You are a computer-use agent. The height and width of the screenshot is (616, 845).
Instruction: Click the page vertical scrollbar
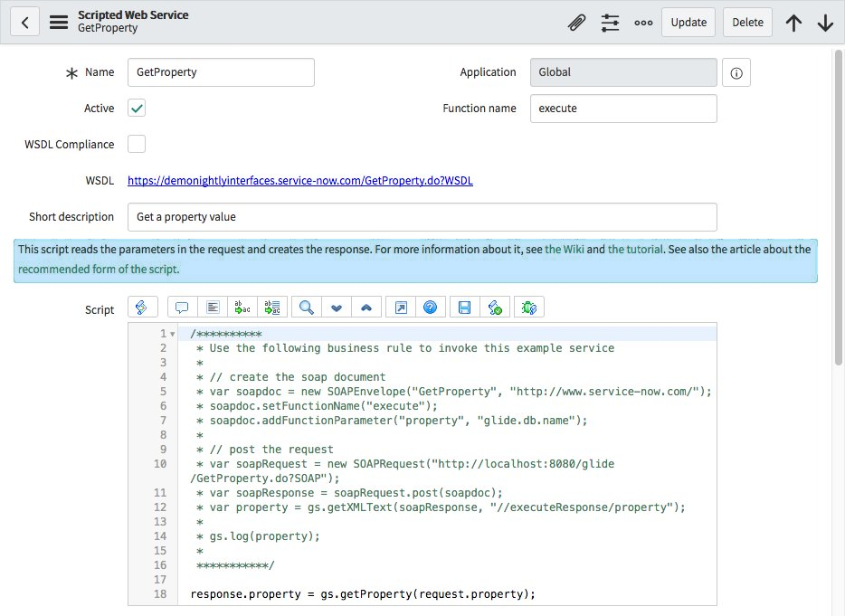[838, 207]
